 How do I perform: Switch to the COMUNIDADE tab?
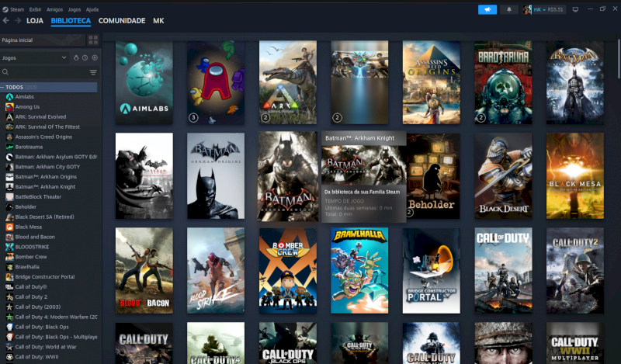tap(122, 21)
